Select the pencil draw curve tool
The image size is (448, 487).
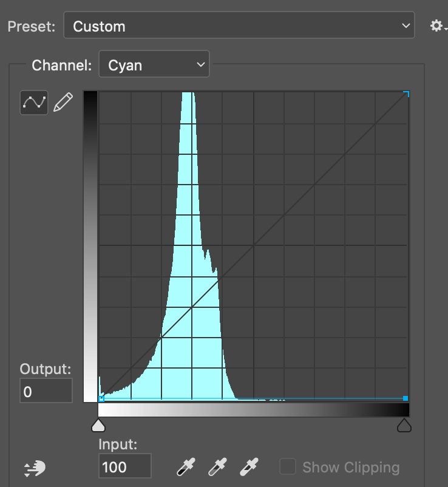pyautogui.click(x=63, y=102)
